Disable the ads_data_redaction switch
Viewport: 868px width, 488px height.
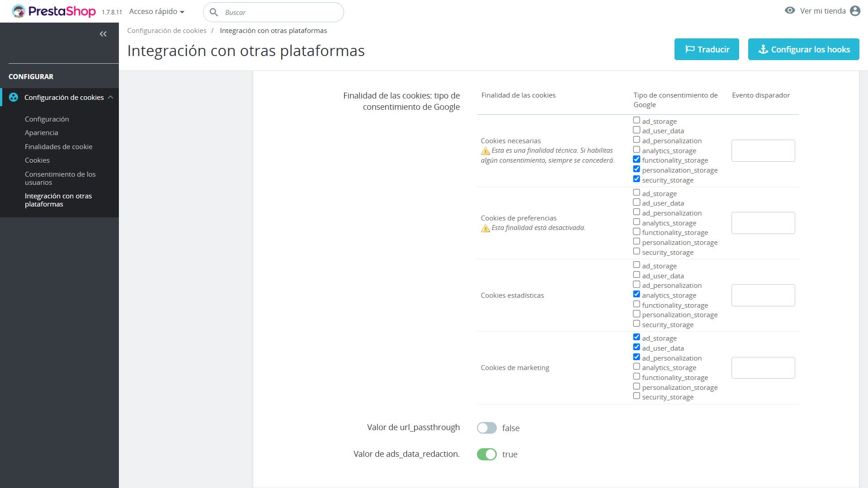point(486,454)
